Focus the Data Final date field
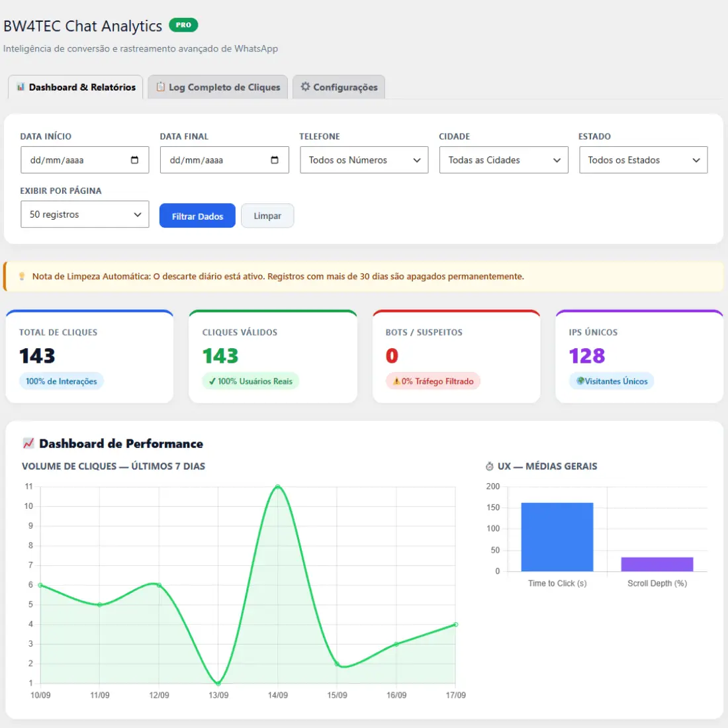Image resolution: width=728 pixels, height=728 pixels. 225,160
